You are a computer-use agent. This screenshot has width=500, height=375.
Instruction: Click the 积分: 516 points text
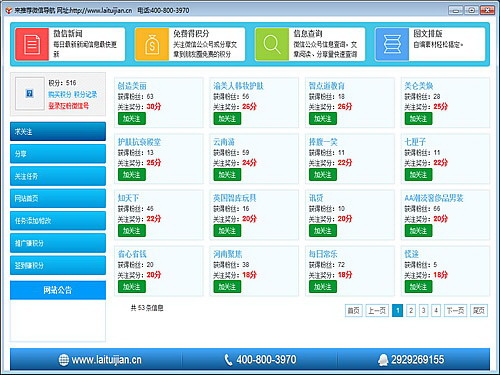click(62, 83)
